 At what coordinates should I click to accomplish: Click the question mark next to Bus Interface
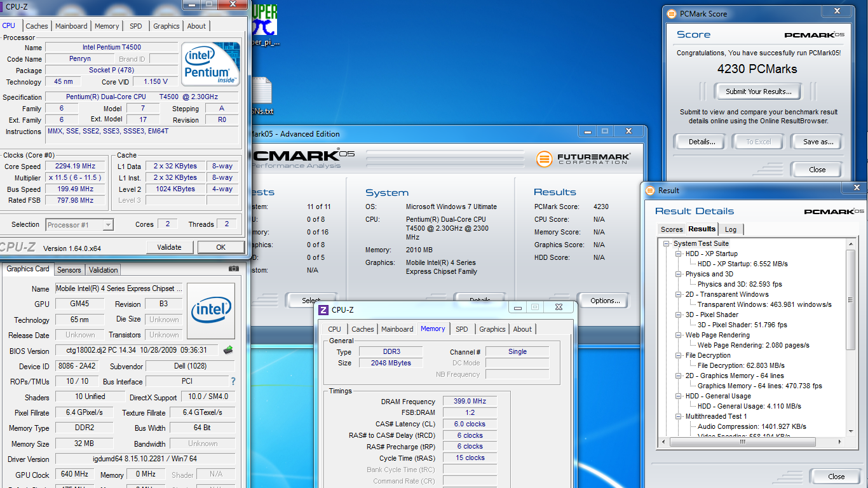[x=233, y=381]
